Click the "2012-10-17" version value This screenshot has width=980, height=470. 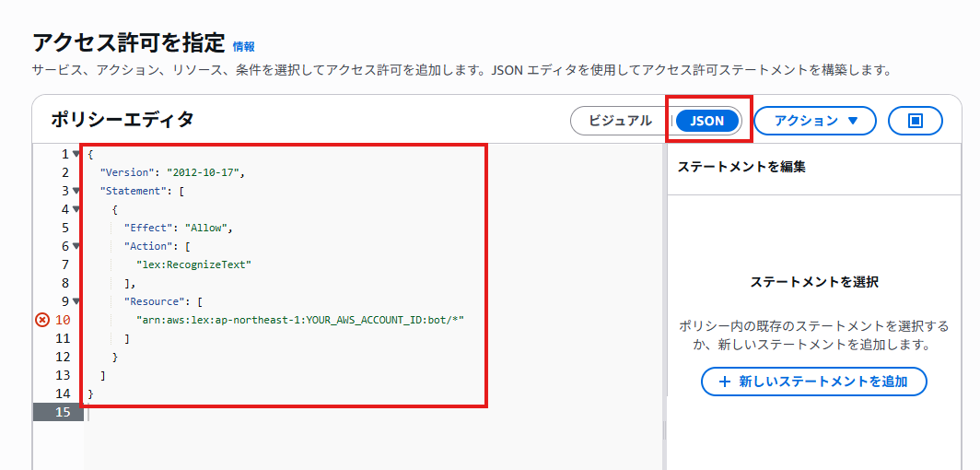tap(204, 172)
